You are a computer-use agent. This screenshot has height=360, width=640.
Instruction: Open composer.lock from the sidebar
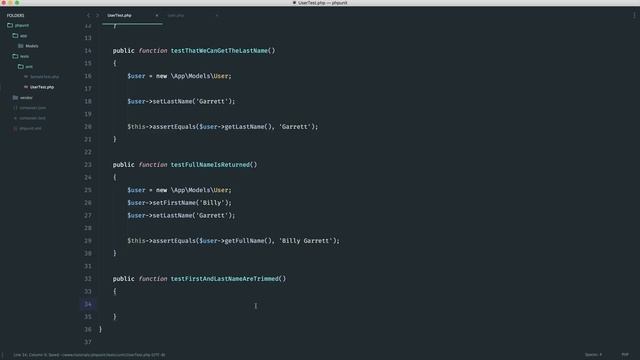[29, 118]
